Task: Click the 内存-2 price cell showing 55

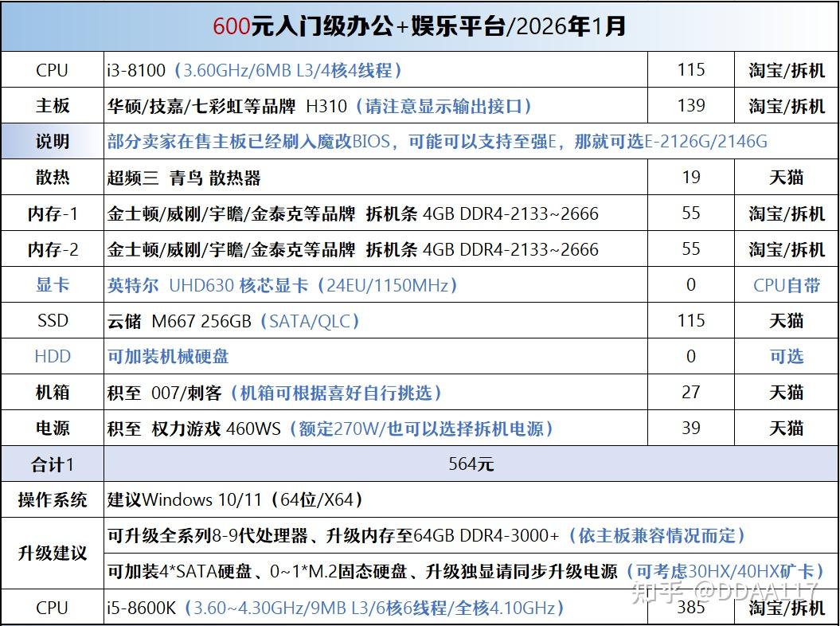Action: 691,249
